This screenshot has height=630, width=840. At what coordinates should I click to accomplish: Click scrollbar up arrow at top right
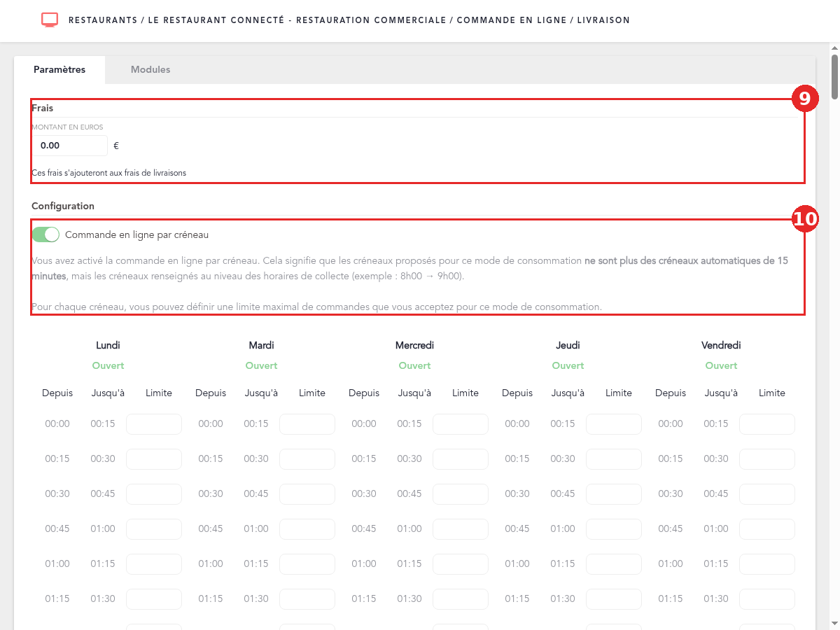[834, 47]
